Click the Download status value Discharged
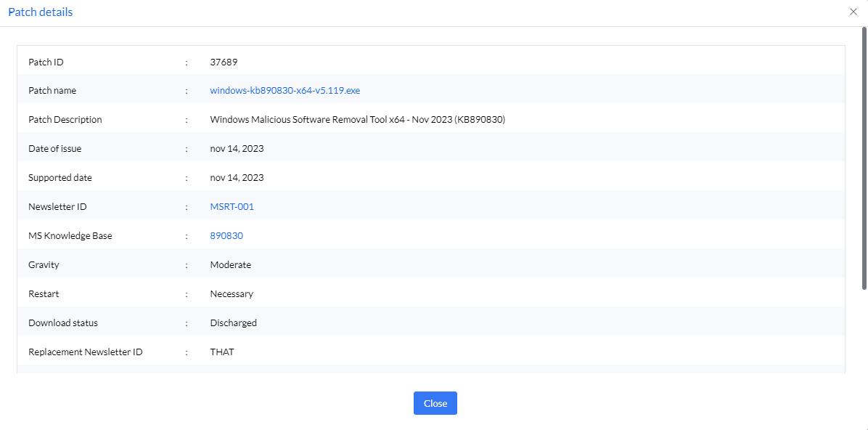The image size is (868, 430). (x=234, y=322)
